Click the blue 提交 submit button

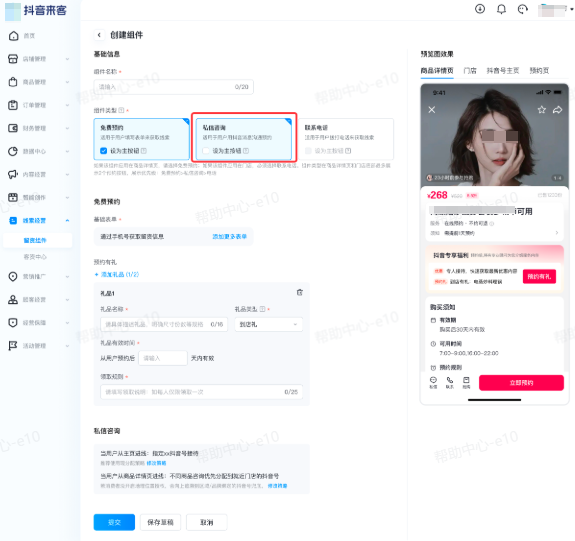(114, 522)
